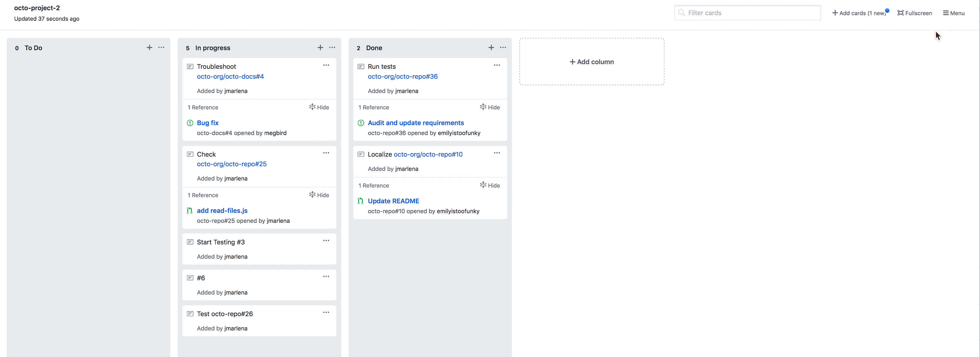Toggle Hide on Check card references

click(x=319, y=195)
